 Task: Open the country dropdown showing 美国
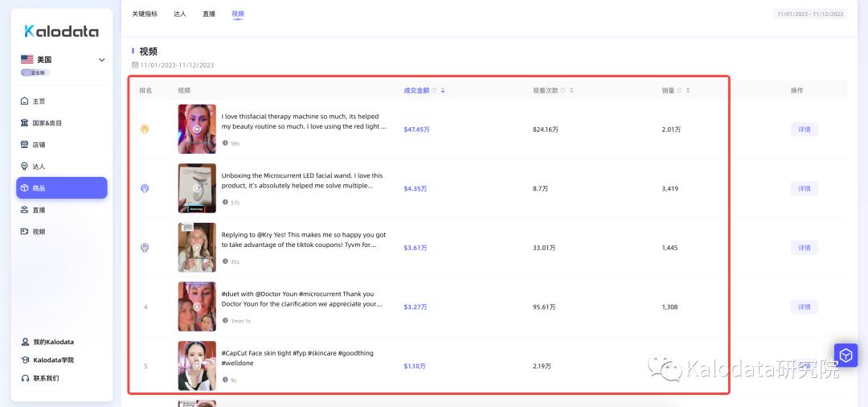(x=62, y=60)
